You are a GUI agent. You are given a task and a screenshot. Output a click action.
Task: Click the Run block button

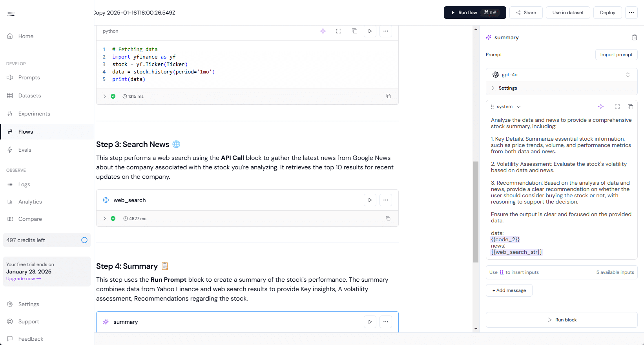562,320
